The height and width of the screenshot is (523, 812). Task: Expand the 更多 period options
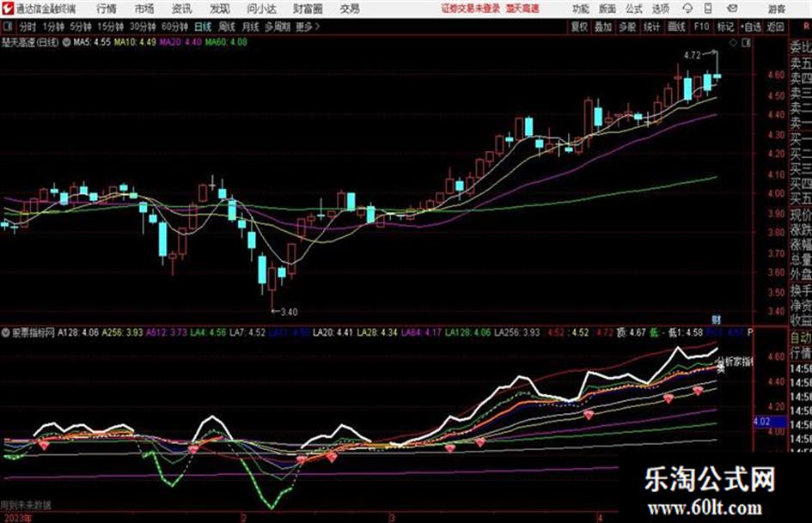(x=308, y=27)
